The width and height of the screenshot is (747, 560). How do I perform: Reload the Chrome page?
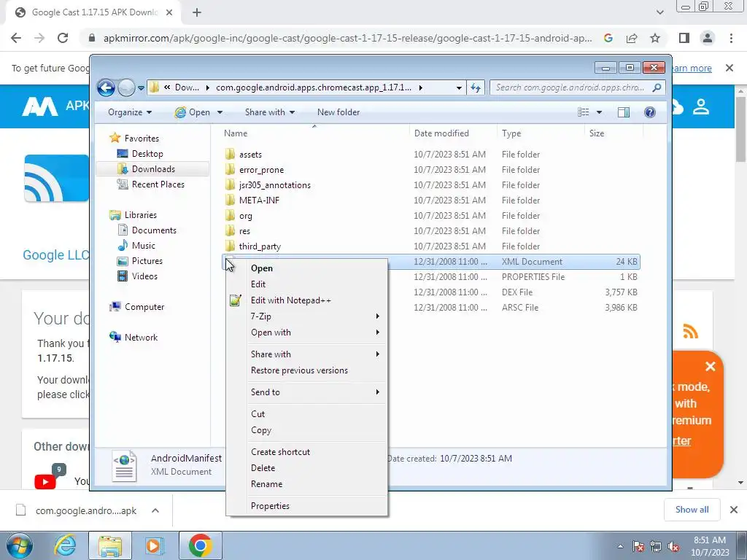point(63,38)
